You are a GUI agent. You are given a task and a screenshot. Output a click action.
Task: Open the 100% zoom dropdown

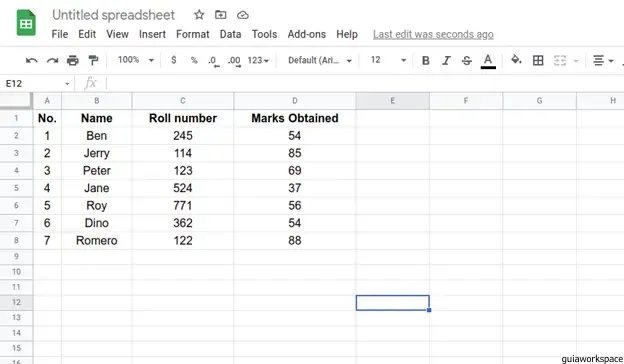[136, 60]
